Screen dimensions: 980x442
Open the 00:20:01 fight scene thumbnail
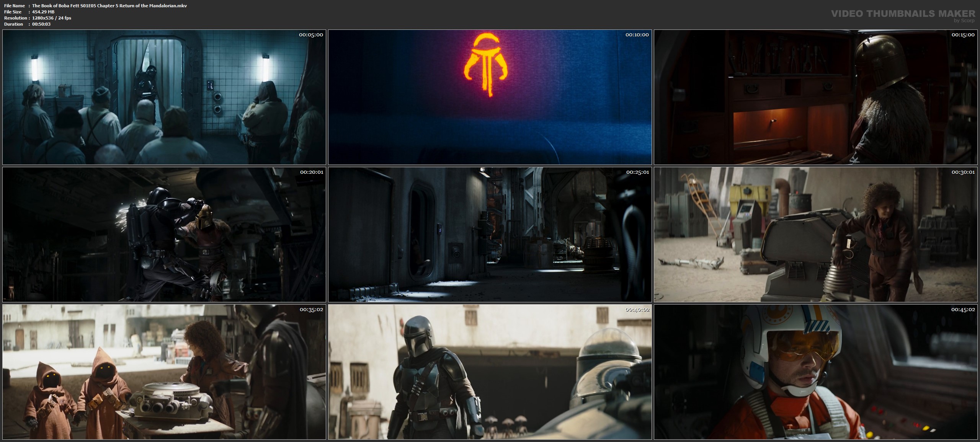click(164, 235)
